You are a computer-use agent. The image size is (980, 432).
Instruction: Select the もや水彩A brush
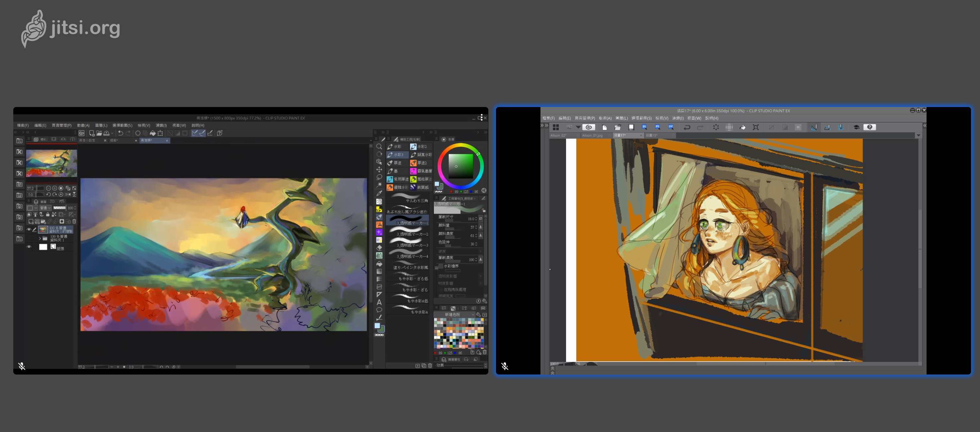tap(408, 309)
